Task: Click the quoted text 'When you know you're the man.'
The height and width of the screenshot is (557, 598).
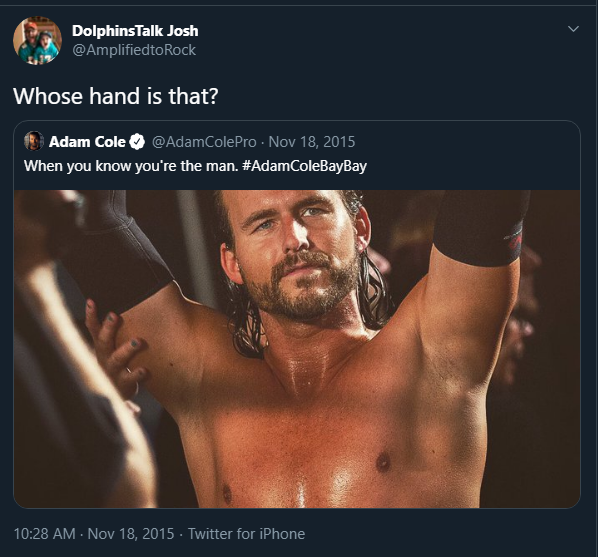Action: pyautogui.click(x=131, y=166)
